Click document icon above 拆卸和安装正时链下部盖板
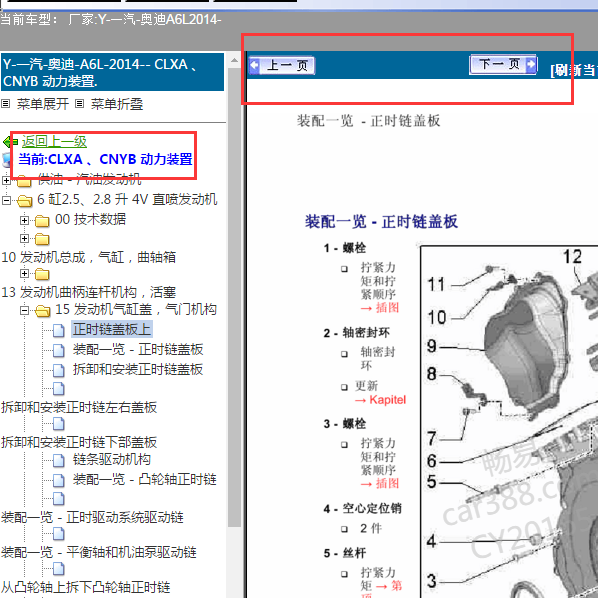Image resolution: width=598 pixels, height=598 pixels. (x=58, y=423)
